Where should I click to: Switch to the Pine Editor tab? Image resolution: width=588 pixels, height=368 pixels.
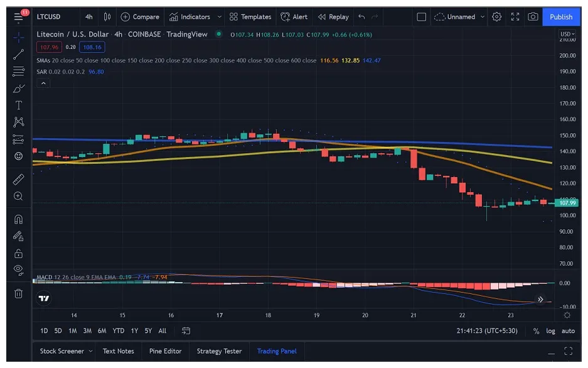[165, 351]
